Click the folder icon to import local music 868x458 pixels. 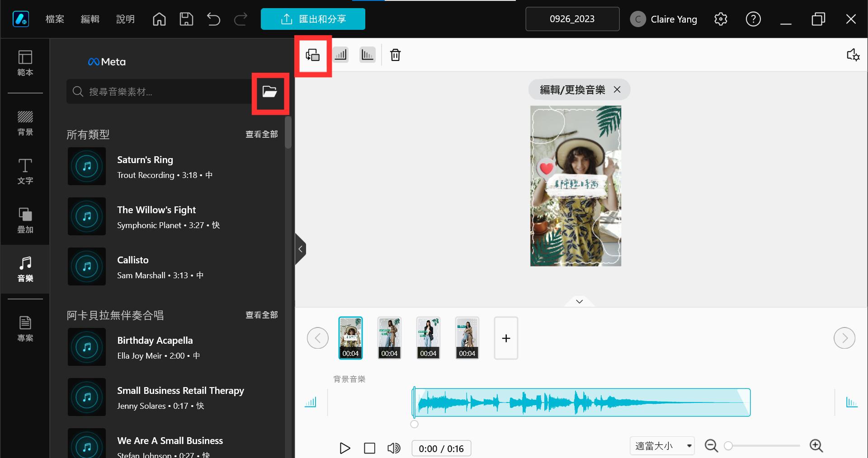(x=269, y=92)
